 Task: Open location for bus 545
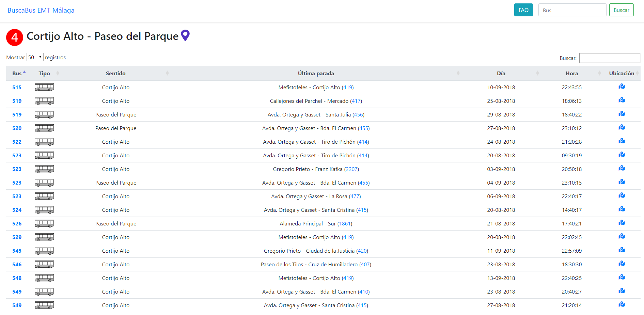[622, 250]
